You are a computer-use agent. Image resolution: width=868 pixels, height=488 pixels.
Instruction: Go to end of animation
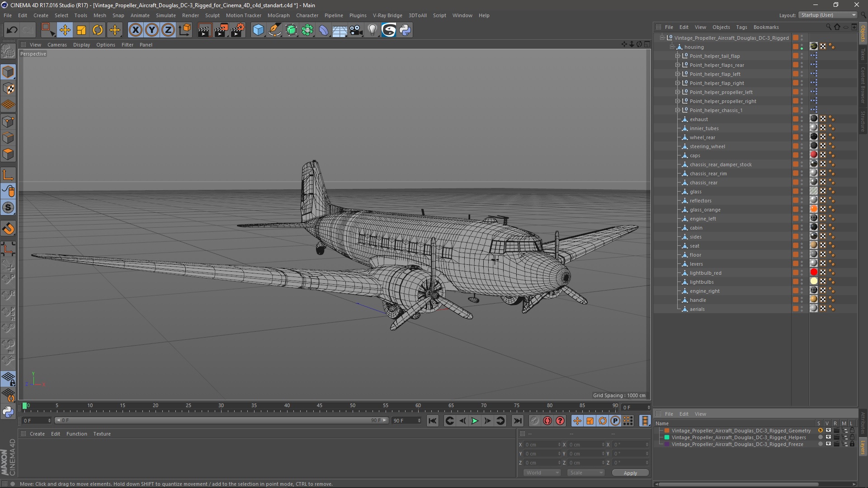(x=517, y=421)
